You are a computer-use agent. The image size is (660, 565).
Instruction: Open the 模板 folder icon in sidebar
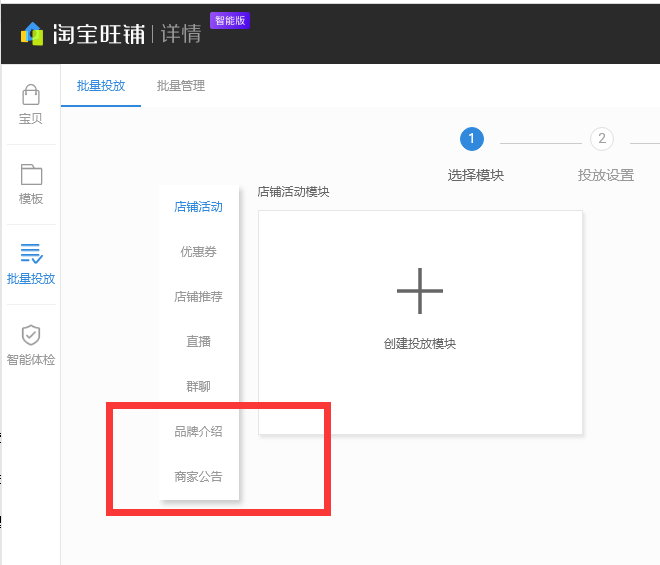click(x=31, y=174)
